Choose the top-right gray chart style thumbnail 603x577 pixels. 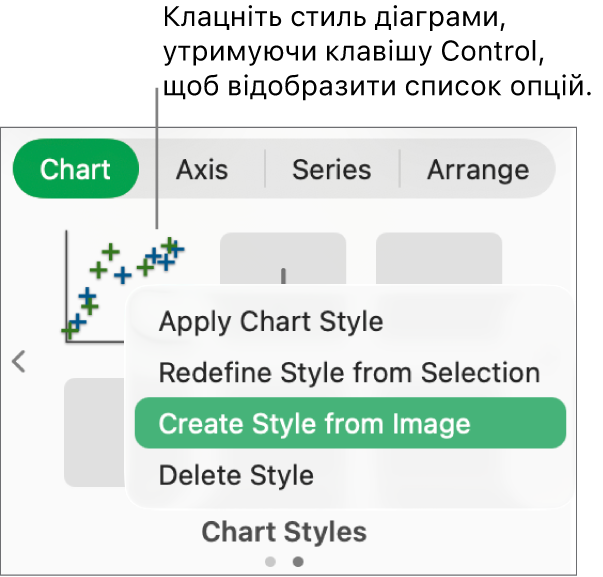click(x=439, y=258)
